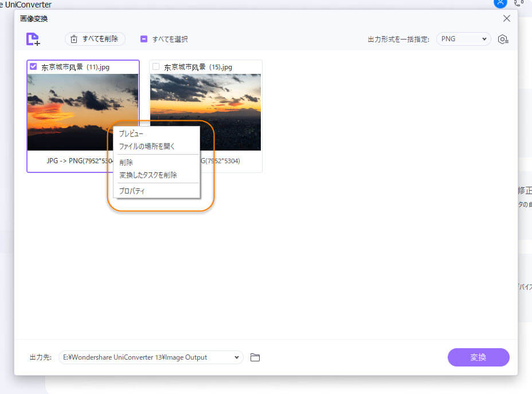532x394 pixels.
Task: Open the 出力先 output path dropdown
Action: [151, 357]
